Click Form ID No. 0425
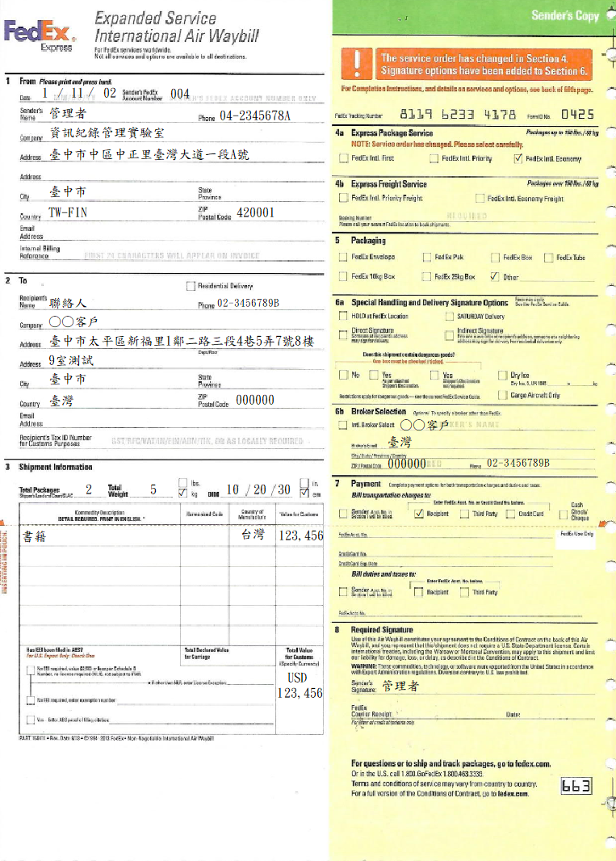The height and width of the screenshot is (861, 616). (577, 114)
